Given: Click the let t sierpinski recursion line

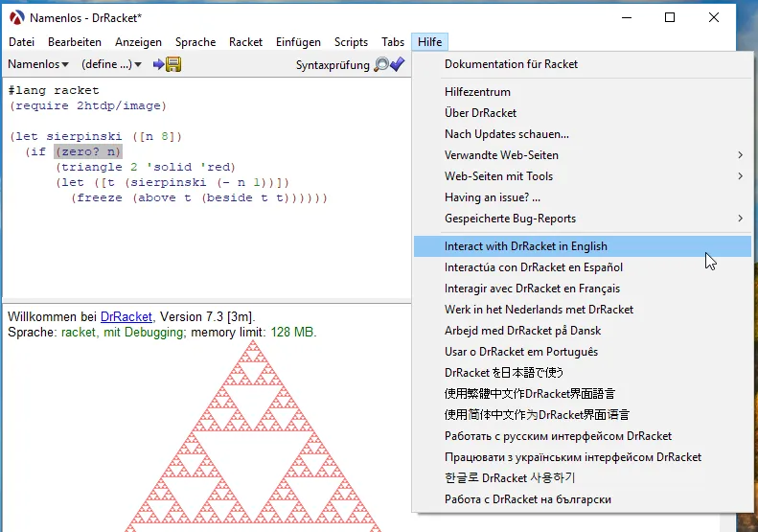Looking at the screenshot, I should click(172, 182).
